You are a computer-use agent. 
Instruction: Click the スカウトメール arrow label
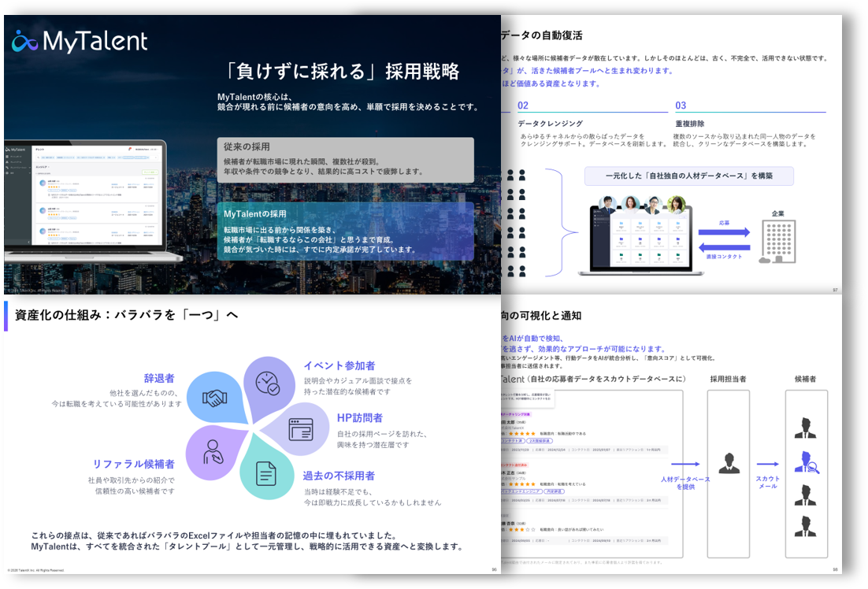(x=767, y=482)
